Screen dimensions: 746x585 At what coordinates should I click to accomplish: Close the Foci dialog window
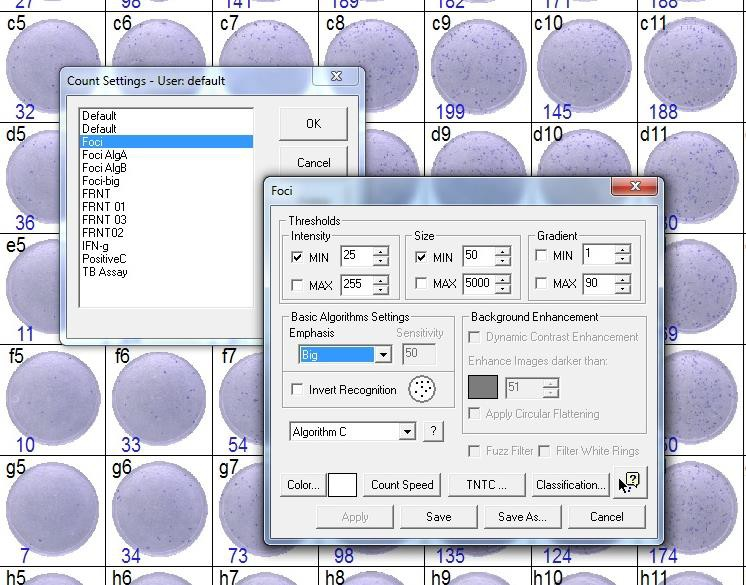[x=635, y=187]
